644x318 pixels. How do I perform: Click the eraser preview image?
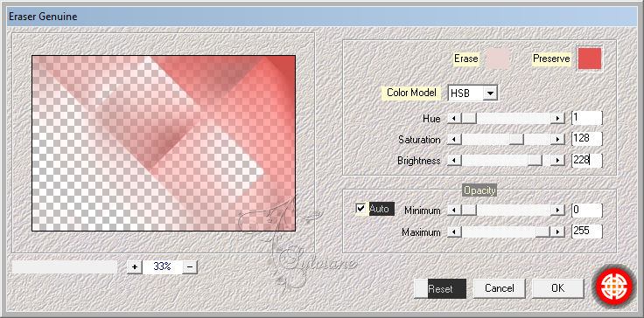pos(164,143)
